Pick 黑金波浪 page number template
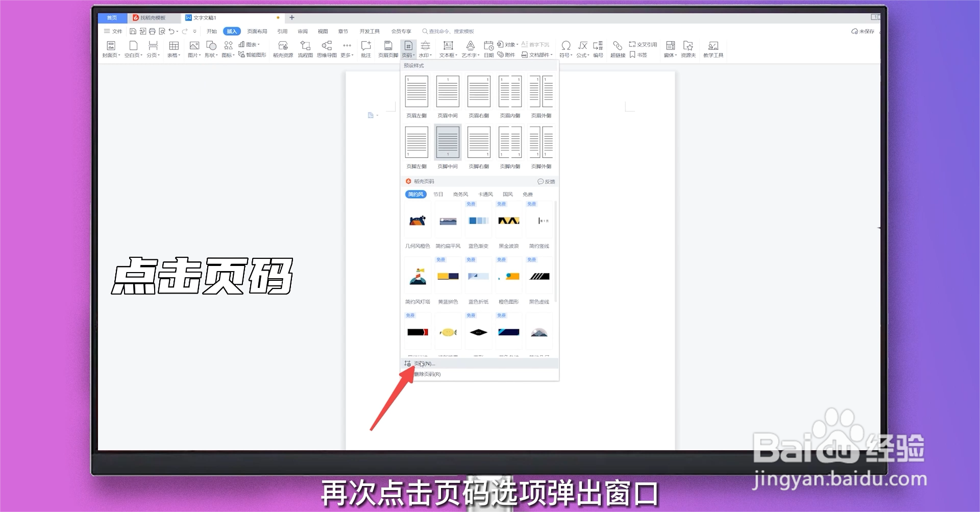This screenshot has width=980, height=512. click(x=509, y=225)
